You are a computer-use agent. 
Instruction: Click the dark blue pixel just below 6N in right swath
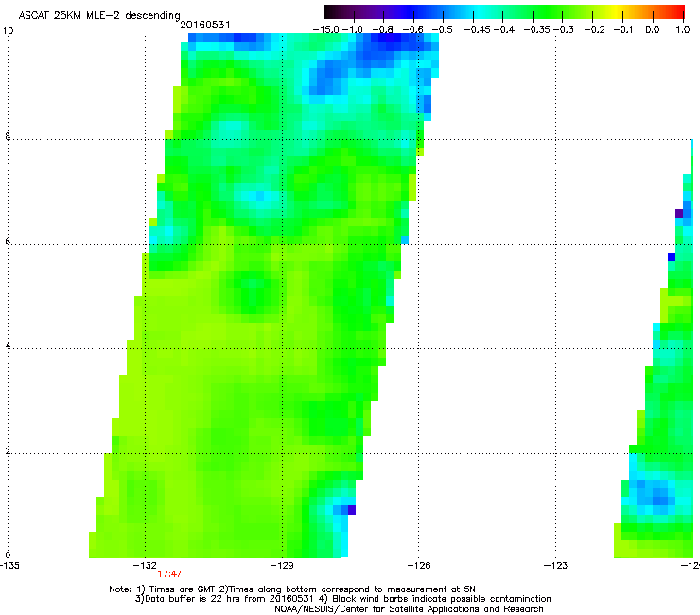click(x=672, y=256)
